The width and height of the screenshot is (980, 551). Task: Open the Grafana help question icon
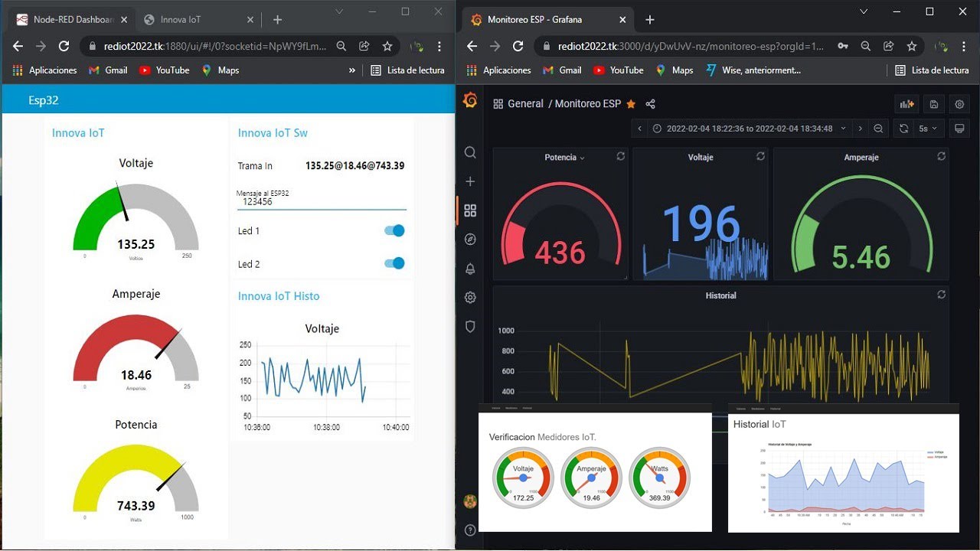pyautogui.click(x=470, y=530)
